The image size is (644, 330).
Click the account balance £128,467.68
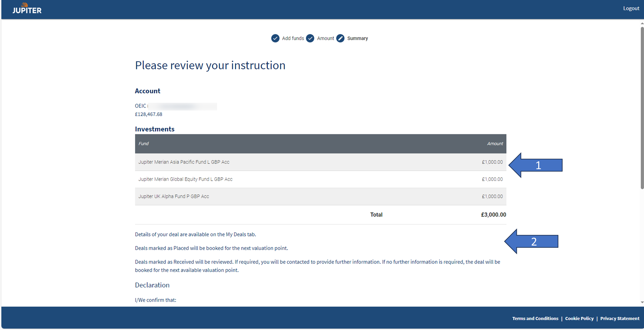click(x=149, y=114)
